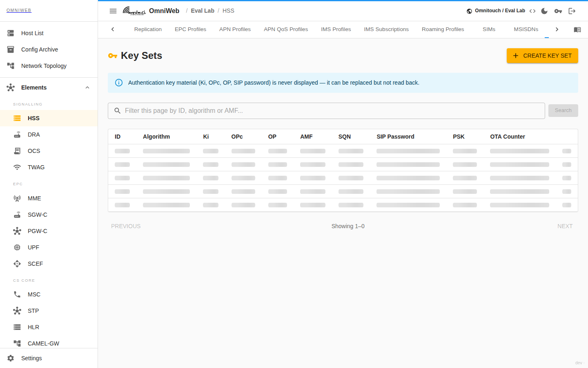588x368 pixels.
Task: Click the SCEF icon in sidebar
Action: (x=17, y=264)
